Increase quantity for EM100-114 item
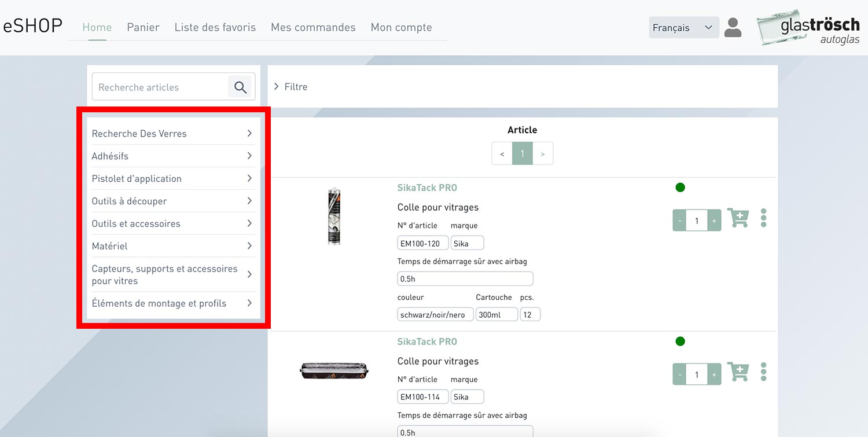 (714, 374)
